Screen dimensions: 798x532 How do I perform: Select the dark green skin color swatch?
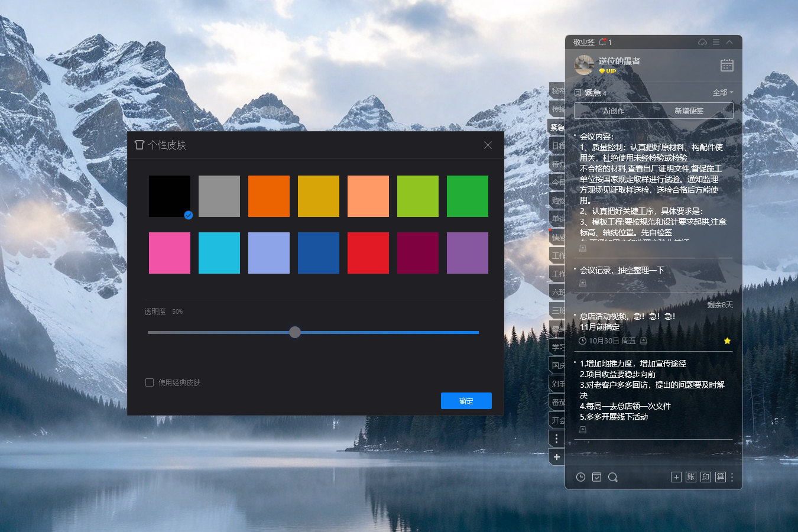[468, 196]
